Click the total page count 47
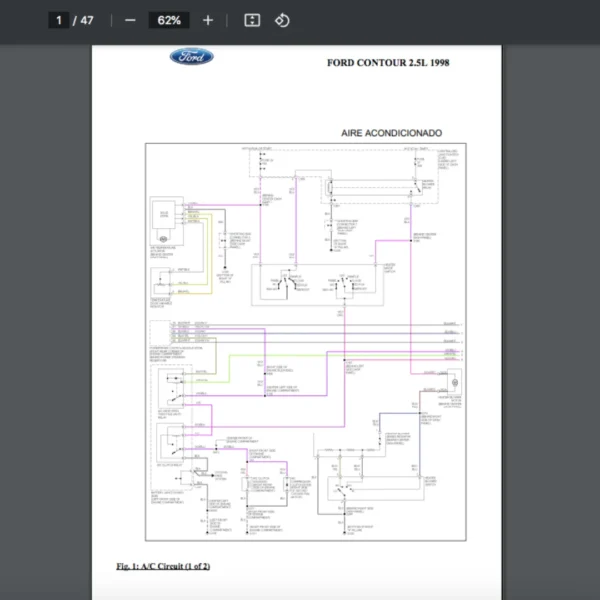This screenshot has width=600, height=600. tap(87, 20)
